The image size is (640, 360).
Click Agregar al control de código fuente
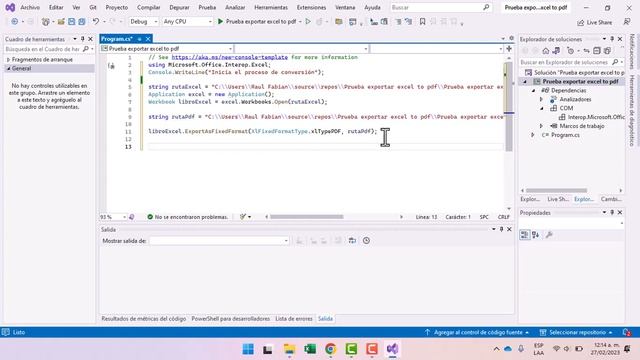pos(477,332)
